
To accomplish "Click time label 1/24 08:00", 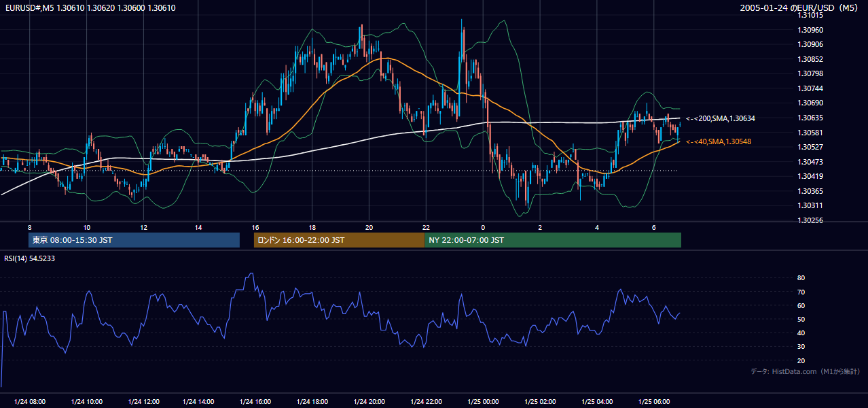I will click(x=29, y=402).
